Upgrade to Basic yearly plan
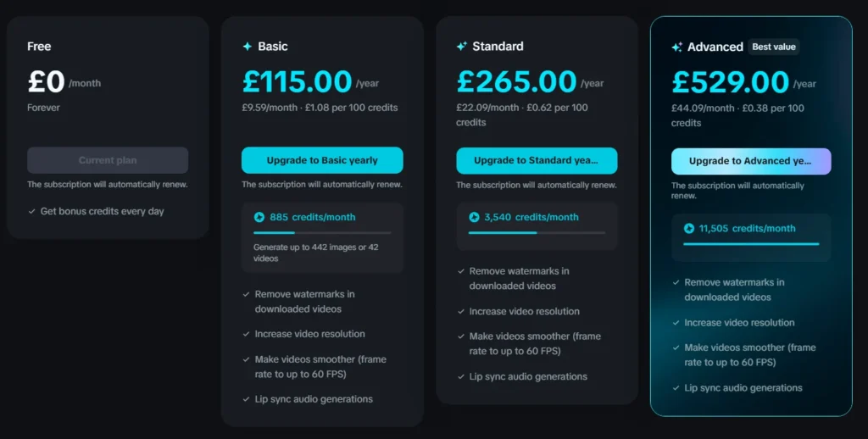This screenshot has width=868, height=439. 322,160
